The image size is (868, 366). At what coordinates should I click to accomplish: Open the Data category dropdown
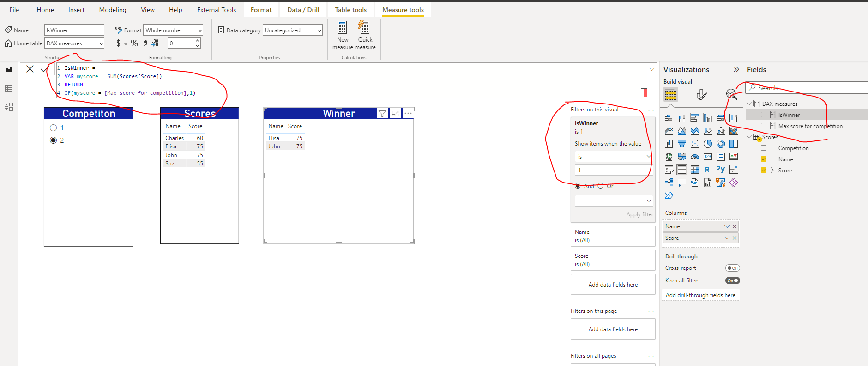[293, 30]
